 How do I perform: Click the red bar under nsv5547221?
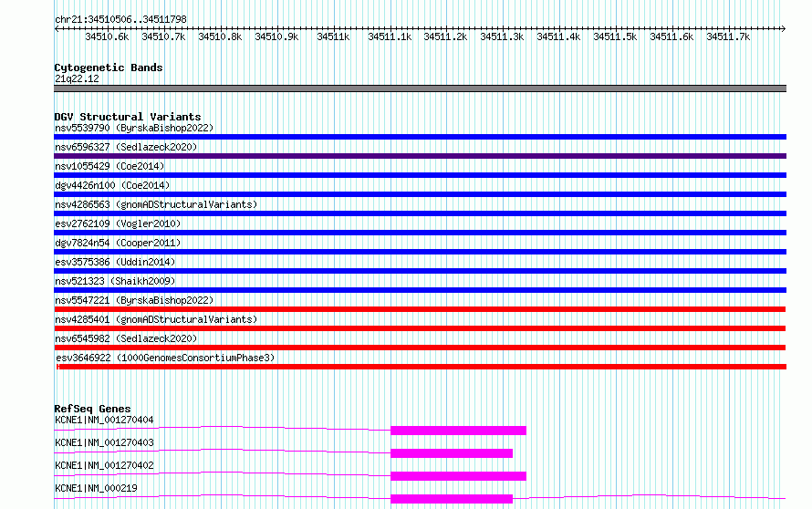pos(420,309)
